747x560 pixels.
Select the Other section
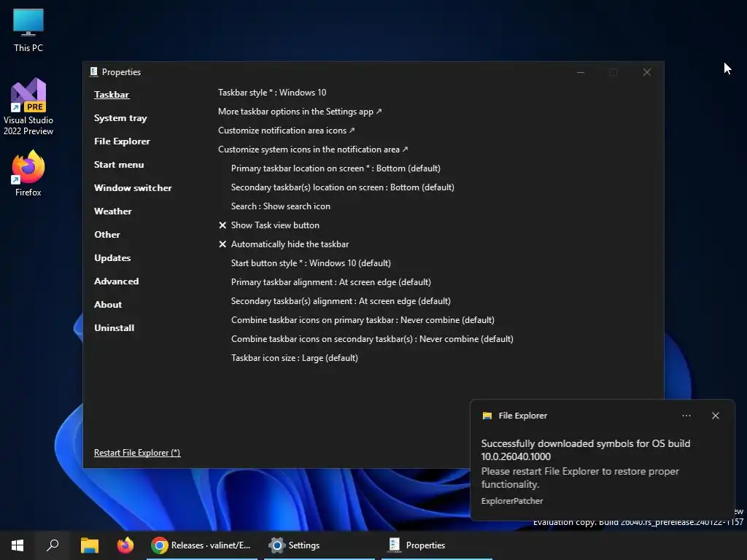tap(107, 235)
